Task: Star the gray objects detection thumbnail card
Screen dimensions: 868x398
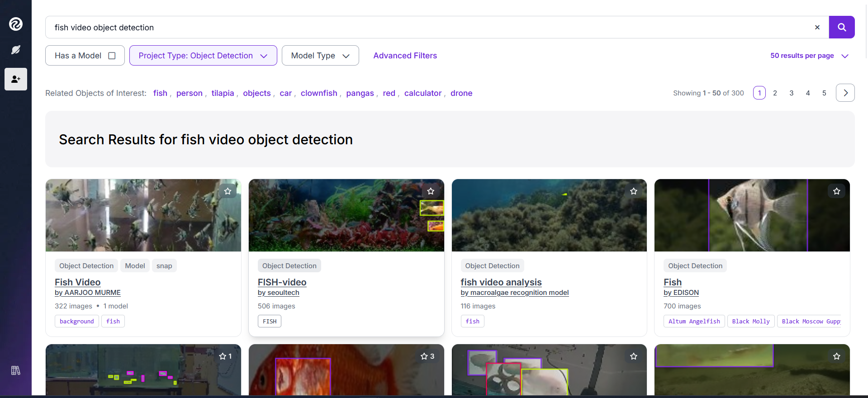Action: click(634, 356)
